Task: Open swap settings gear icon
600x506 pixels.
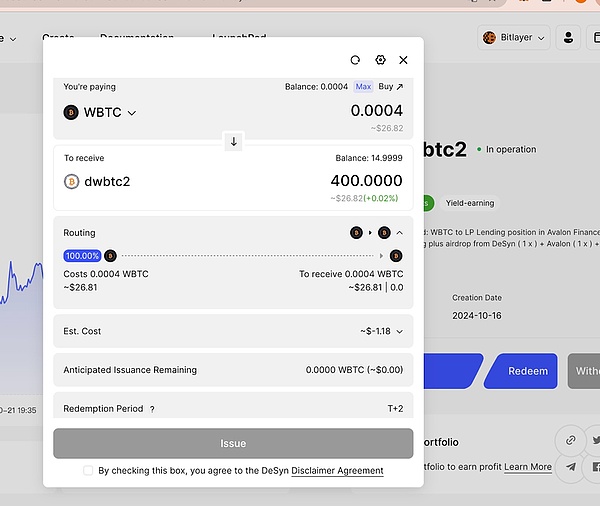Action: (380, 60)
